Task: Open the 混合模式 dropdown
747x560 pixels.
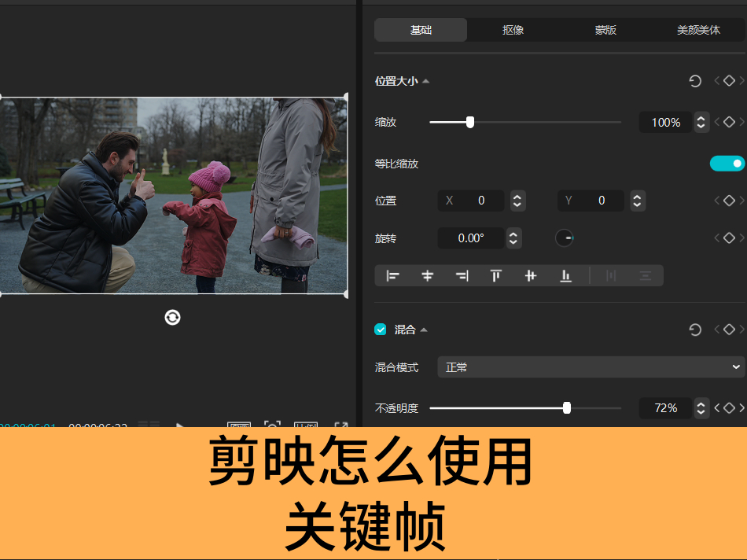Action: [591, 367]
